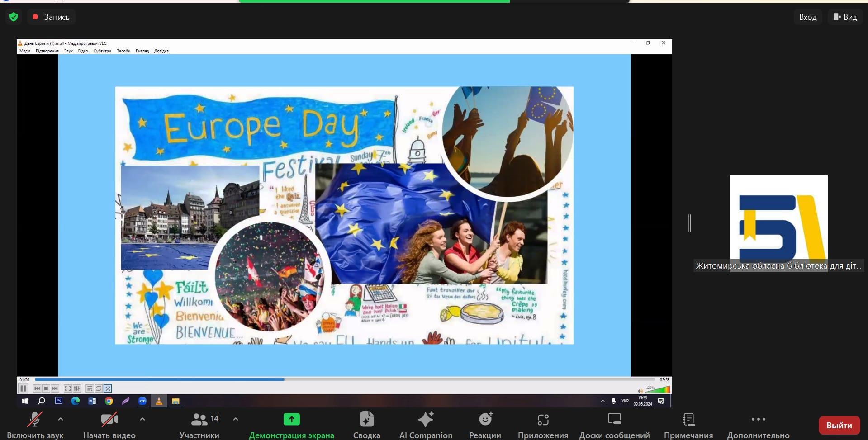Screen dimensions: 868x440
Task: Expand video settings arrow beside camera
Action: tap(142, 419)
